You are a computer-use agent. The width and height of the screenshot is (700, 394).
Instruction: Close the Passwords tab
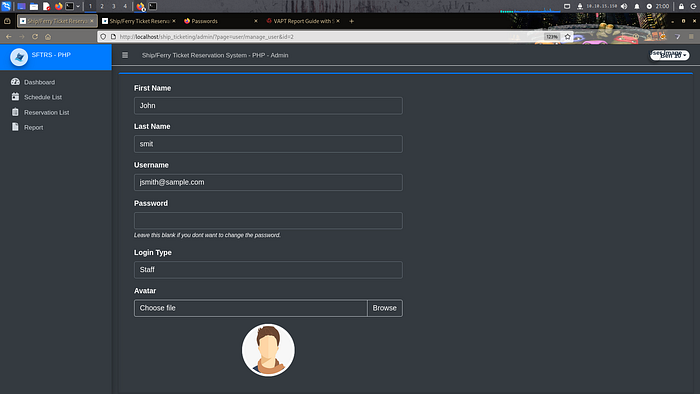(256, 21)
